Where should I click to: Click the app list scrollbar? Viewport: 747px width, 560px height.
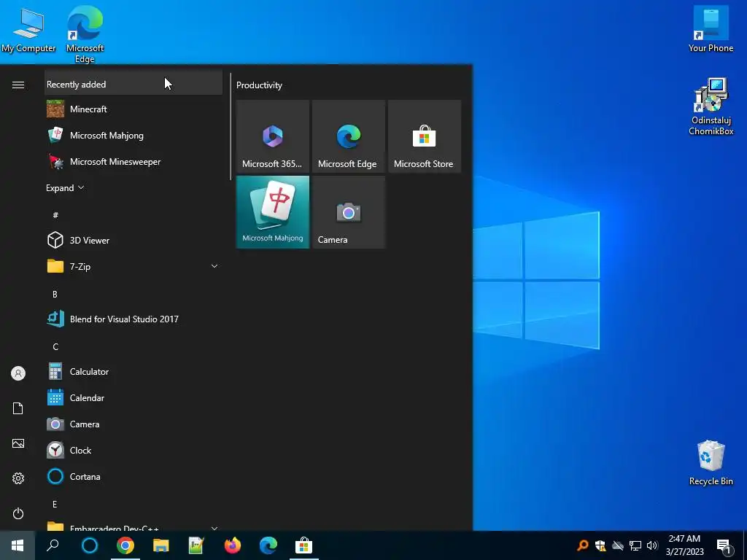pyautogui.click(x=231, y=127)
